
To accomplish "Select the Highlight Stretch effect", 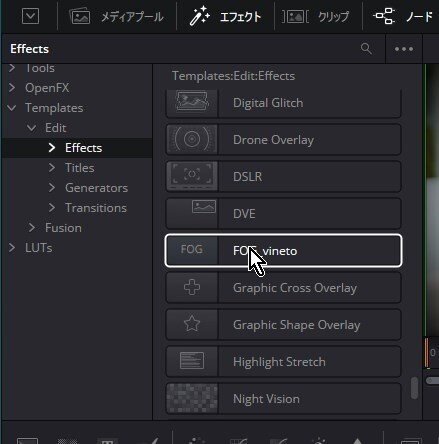I will (283, 362).
